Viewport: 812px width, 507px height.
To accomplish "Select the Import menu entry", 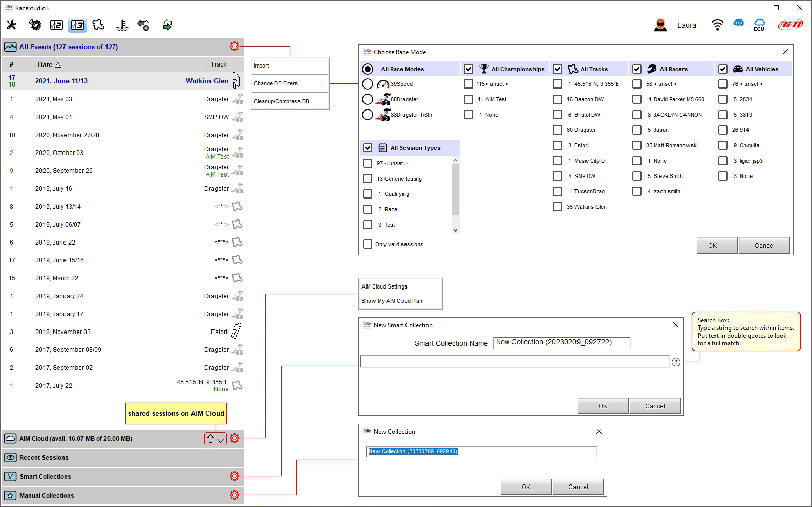I will [x=290, y=65].
